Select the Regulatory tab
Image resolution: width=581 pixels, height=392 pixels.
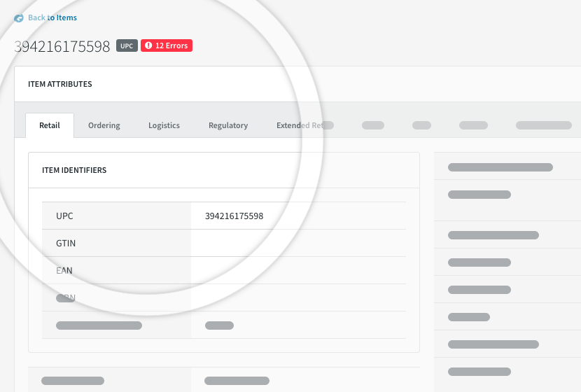pyautogui.click(x=228, y=125)
